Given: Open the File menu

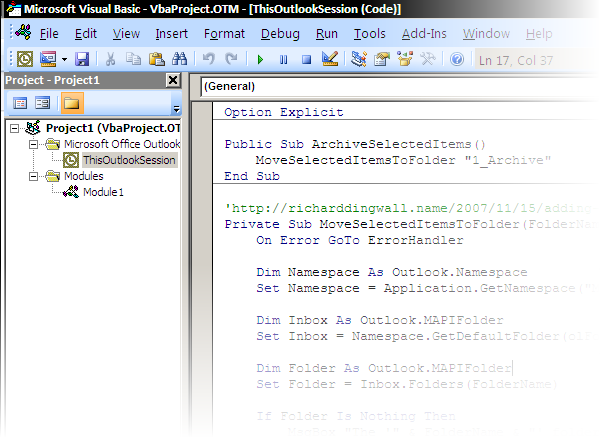Looking at the screenshot, I should coord(49,34).
